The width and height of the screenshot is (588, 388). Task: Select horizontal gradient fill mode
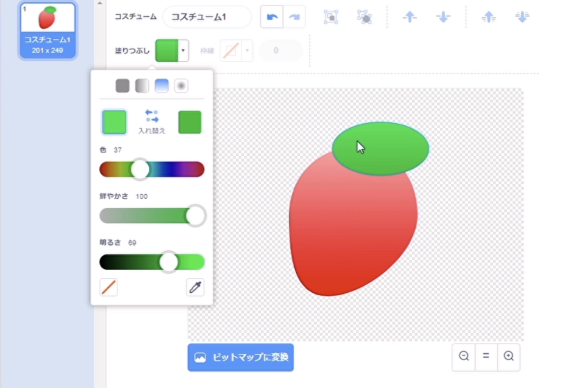pos(142,86)
